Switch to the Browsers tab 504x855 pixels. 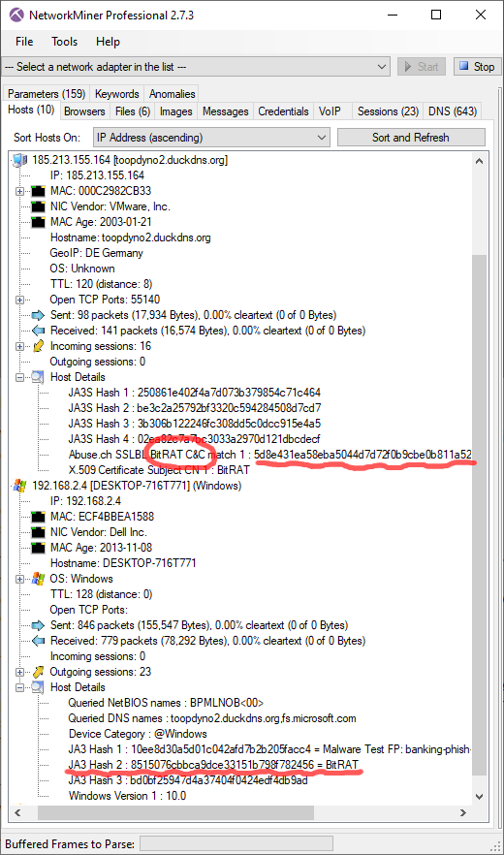coord(84,111)
